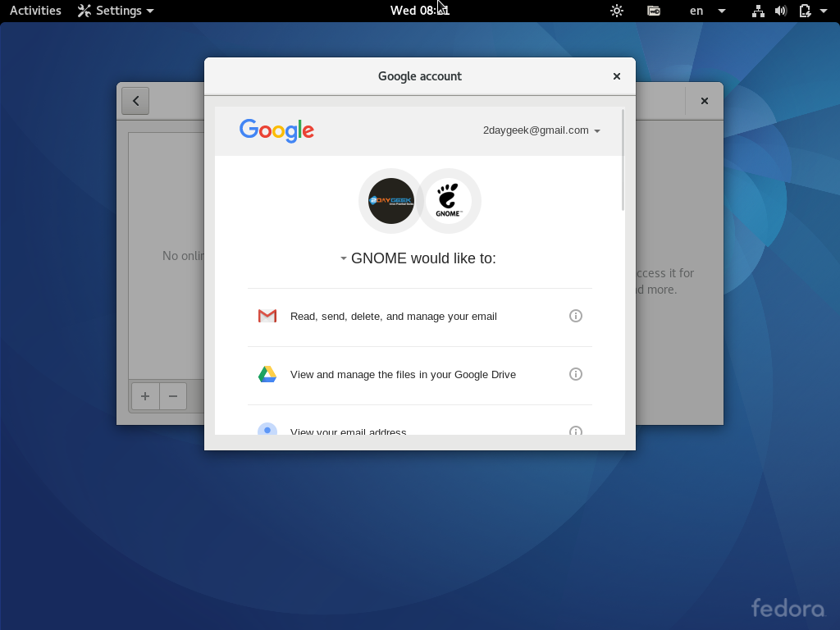
Task: Open the system menu arrow
Action: click(824, 11)
